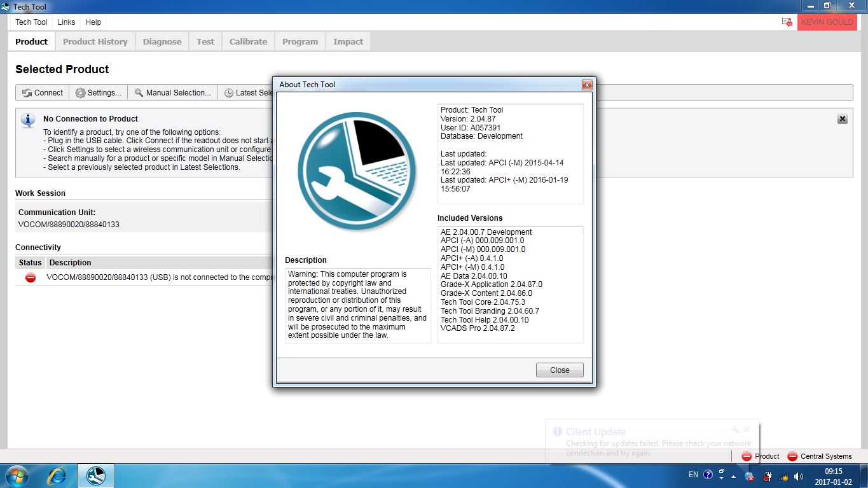Viewport: 868px width, 488px height.
Task: Click the copyright warning text in the Description box
Action: (x=357, y=305)
